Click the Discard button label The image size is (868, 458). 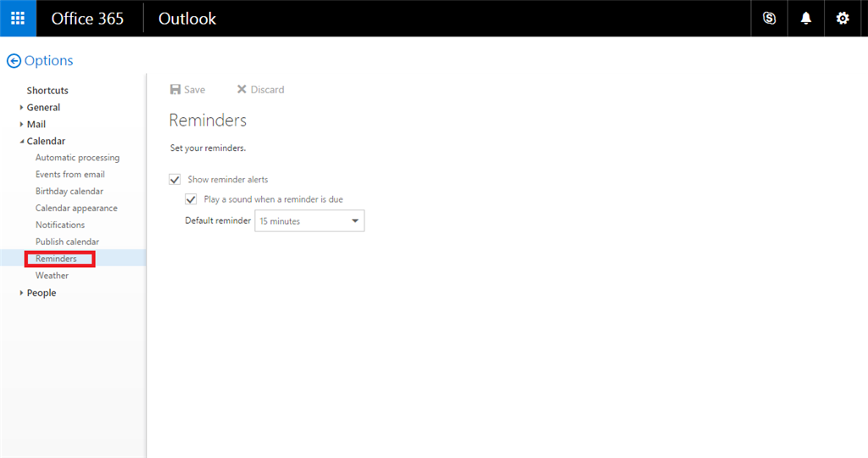coord(267,90)
